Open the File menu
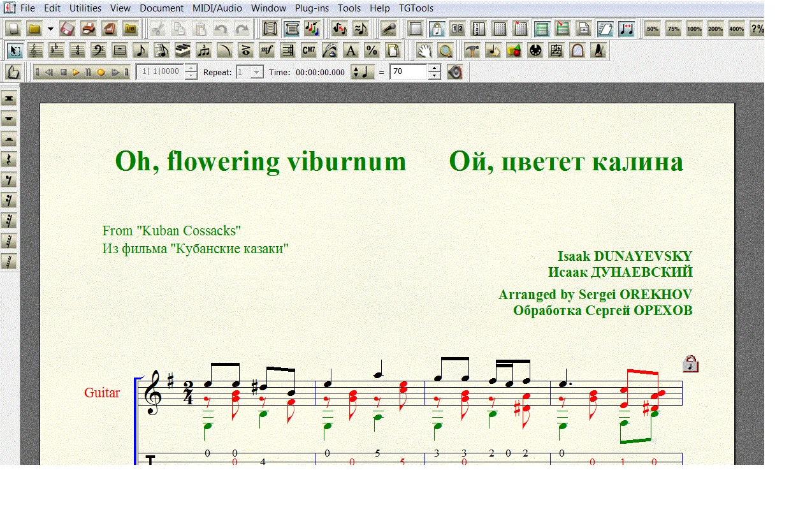The height and width of the screenshot is (521, 812). [x=27, y=8]
